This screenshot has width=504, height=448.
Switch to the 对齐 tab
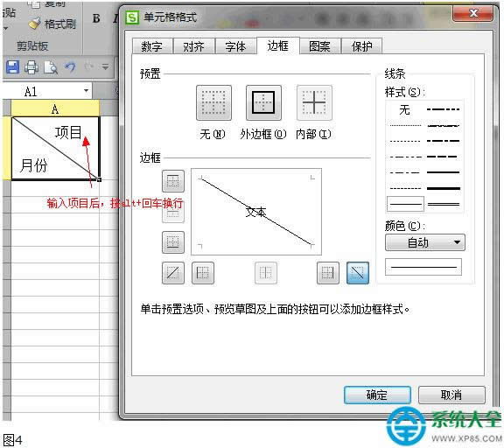(x=193, y=46)
